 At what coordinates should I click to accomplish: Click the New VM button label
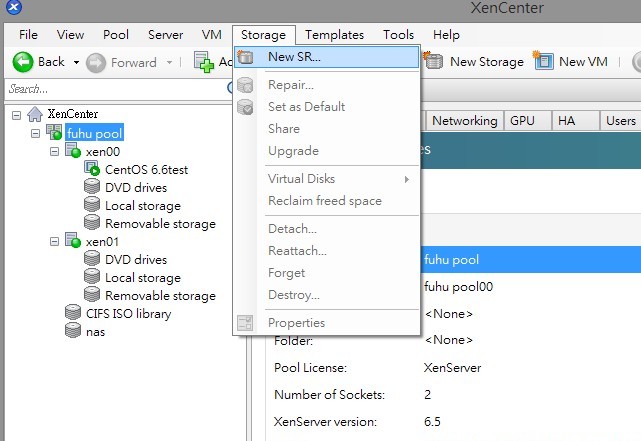583,62
